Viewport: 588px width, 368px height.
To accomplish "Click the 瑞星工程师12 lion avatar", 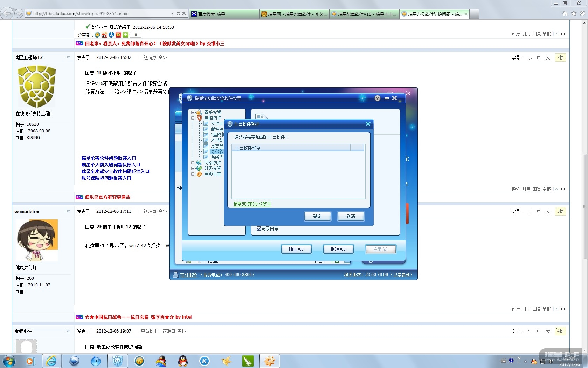I will (37, 87).
